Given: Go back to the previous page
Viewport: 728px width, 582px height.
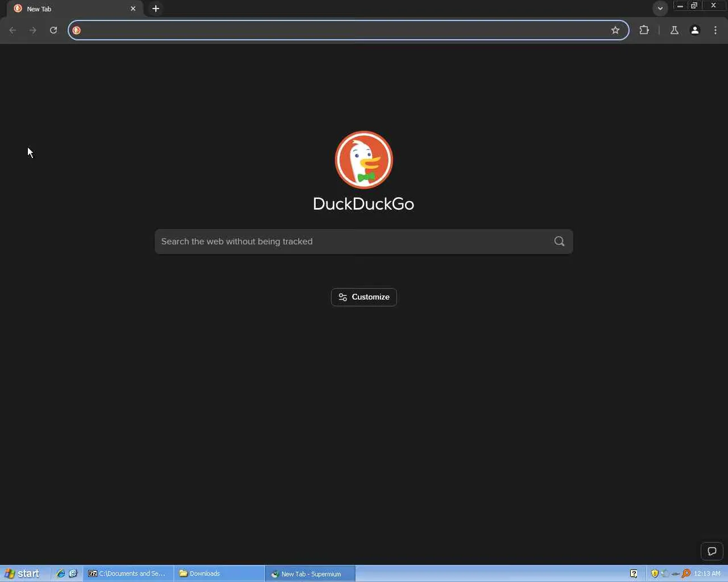Looking at the screenshot, I should coord(13,30).
